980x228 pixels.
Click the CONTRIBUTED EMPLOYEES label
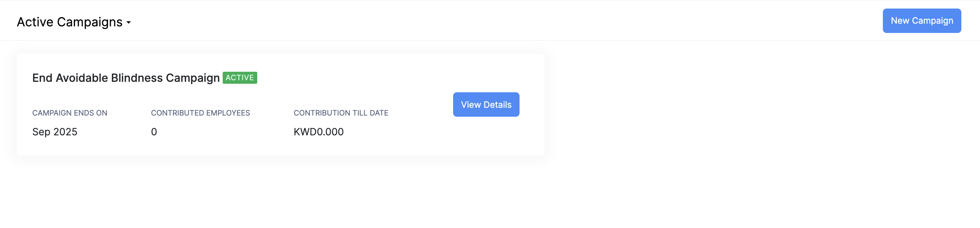coord(200,113)
